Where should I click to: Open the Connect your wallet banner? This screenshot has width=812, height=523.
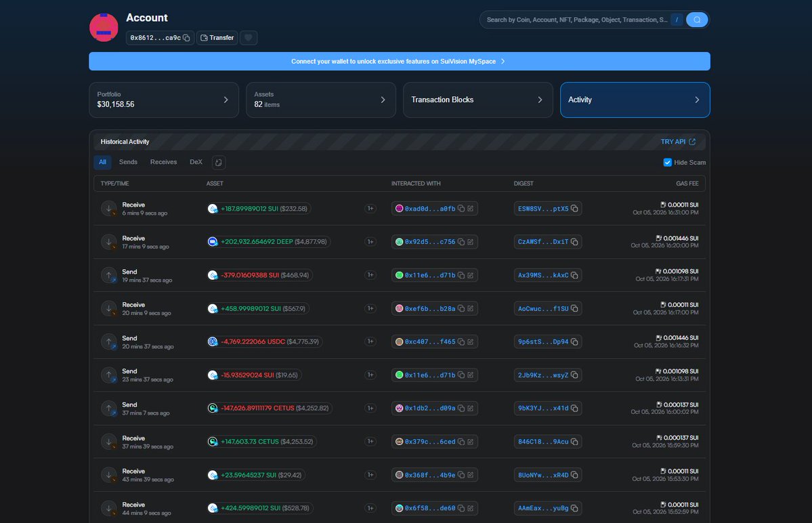click(x=400, y=61)
